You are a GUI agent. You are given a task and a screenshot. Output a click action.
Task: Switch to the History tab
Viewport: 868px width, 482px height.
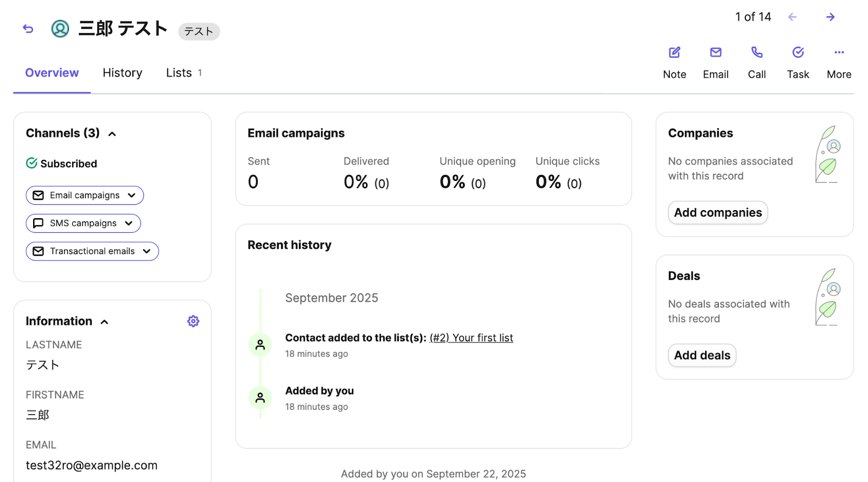pyautogui.click(x=122, y=73)
